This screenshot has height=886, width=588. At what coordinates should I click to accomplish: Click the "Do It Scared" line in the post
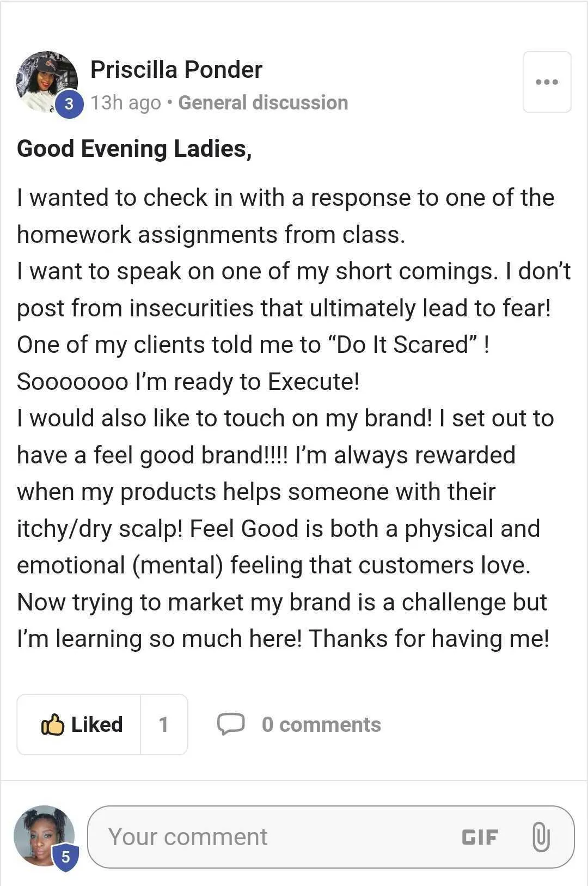coord(253,345)
